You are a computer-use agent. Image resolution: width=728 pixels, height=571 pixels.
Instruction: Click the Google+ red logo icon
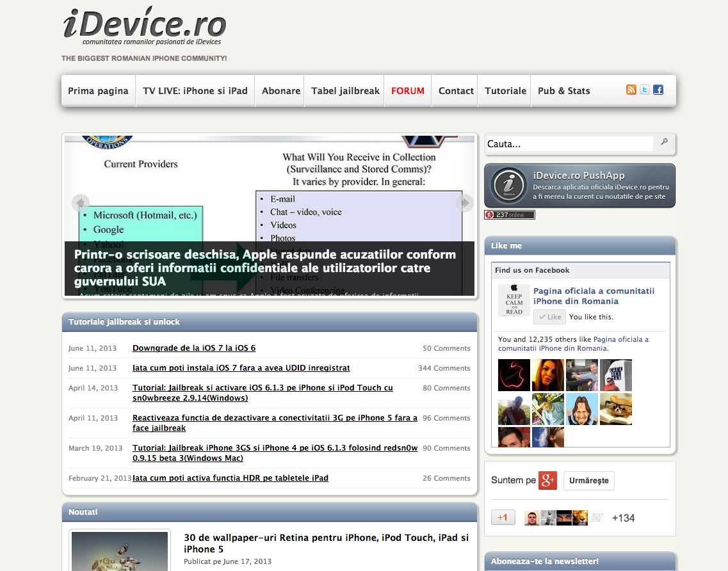[x=548, y=481]
